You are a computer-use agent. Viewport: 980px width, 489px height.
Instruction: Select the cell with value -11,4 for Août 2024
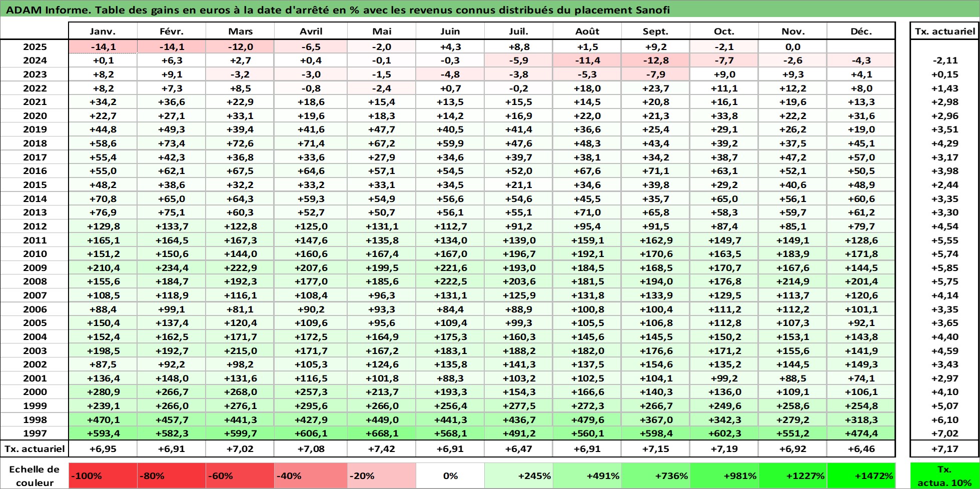point(587,60)
